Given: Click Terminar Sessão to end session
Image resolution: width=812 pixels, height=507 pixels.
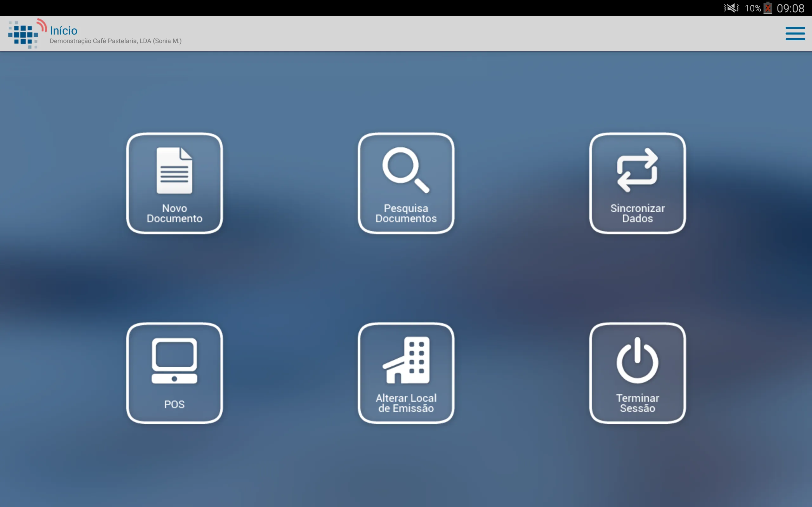Looking at the screenshot, I should coord(637,373).
